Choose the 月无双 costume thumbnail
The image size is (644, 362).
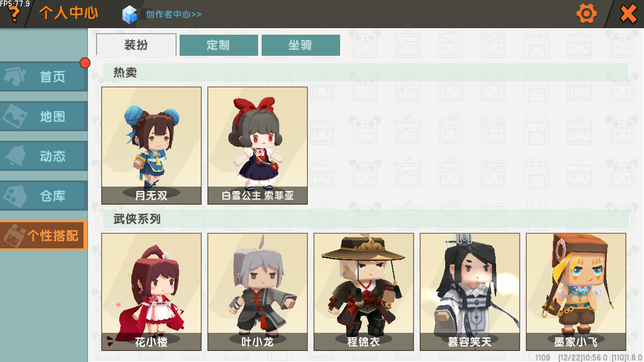point(151,145)
